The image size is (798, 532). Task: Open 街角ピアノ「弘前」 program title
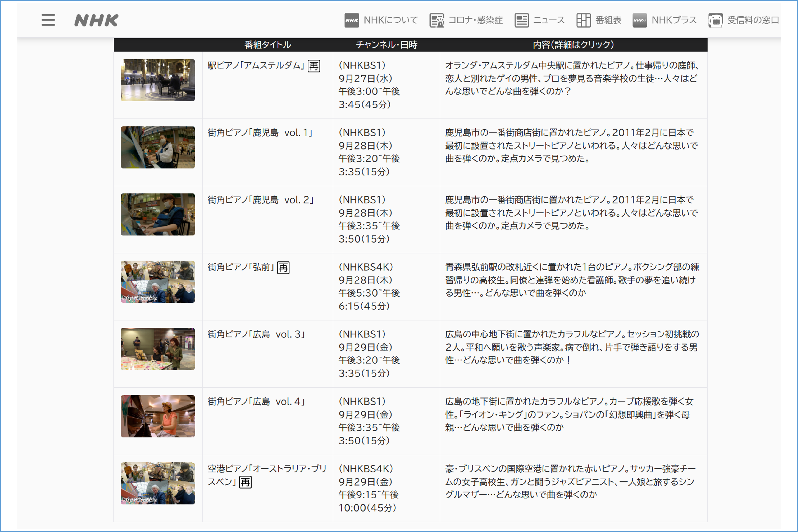(241, 267)
